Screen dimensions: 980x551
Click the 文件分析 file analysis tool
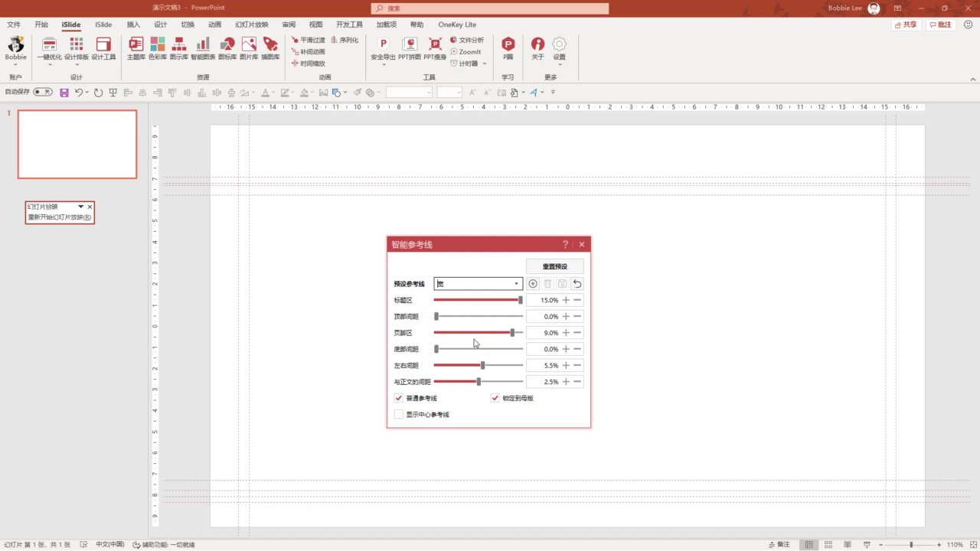pos(467,40)
